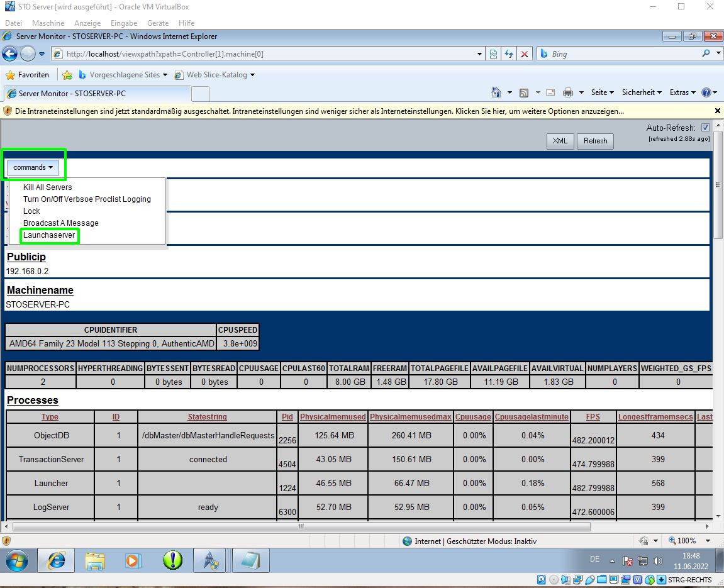
Task: Click the add to favorites bar icon
Action: [67, 75]
